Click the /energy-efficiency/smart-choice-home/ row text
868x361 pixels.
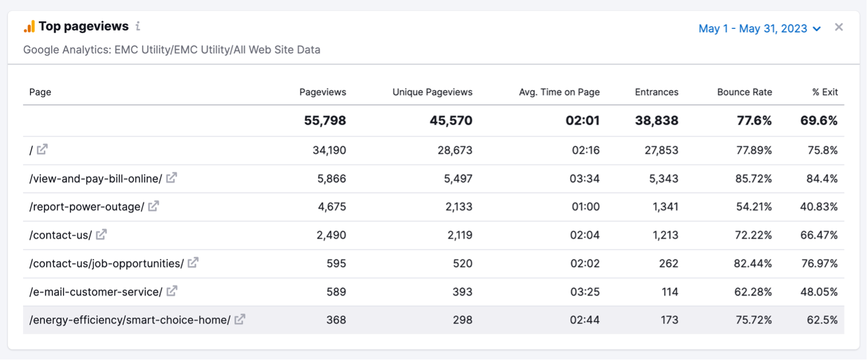coord(130,320)
